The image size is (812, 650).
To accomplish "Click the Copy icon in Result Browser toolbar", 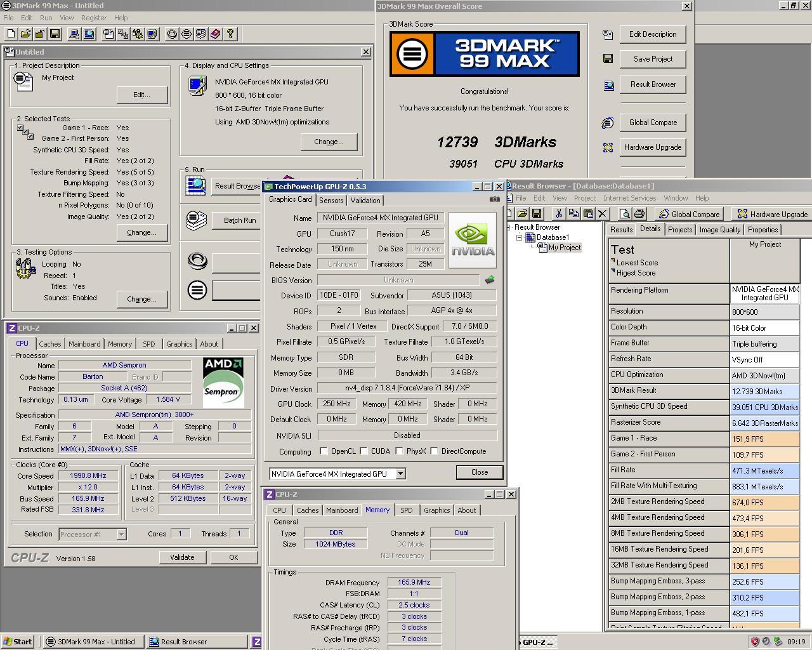I will (573, 214).
